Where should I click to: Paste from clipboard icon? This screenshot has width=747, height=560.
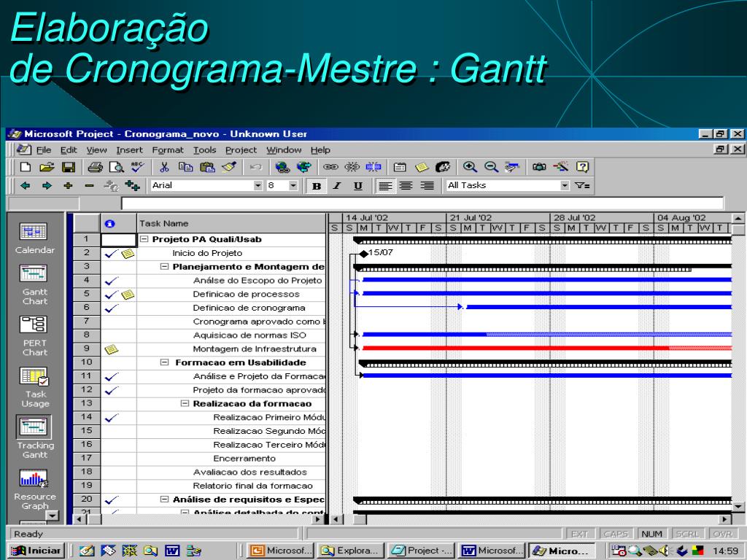[x=207, y=167]
